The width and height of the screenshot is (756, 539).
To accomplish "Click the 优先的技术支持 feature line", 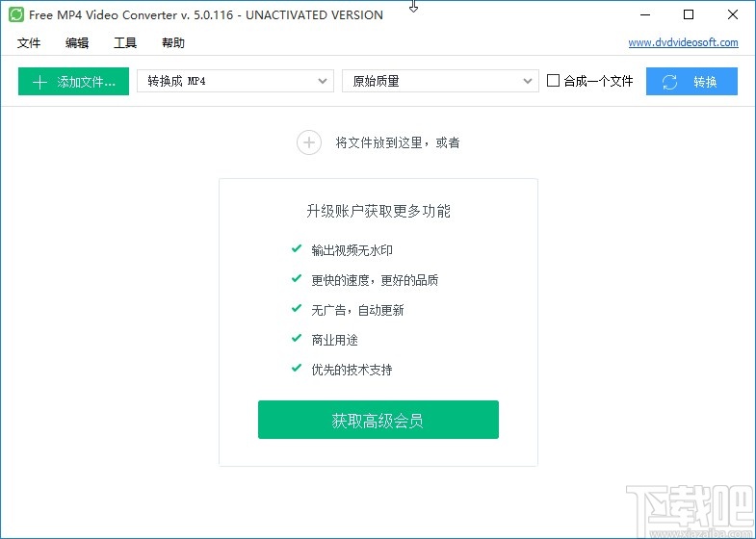I will point(352,370).
